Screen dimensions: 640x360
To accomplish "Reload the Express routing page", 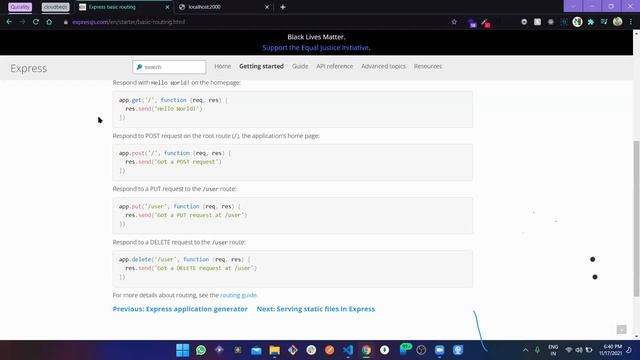I will coord(36,22).
